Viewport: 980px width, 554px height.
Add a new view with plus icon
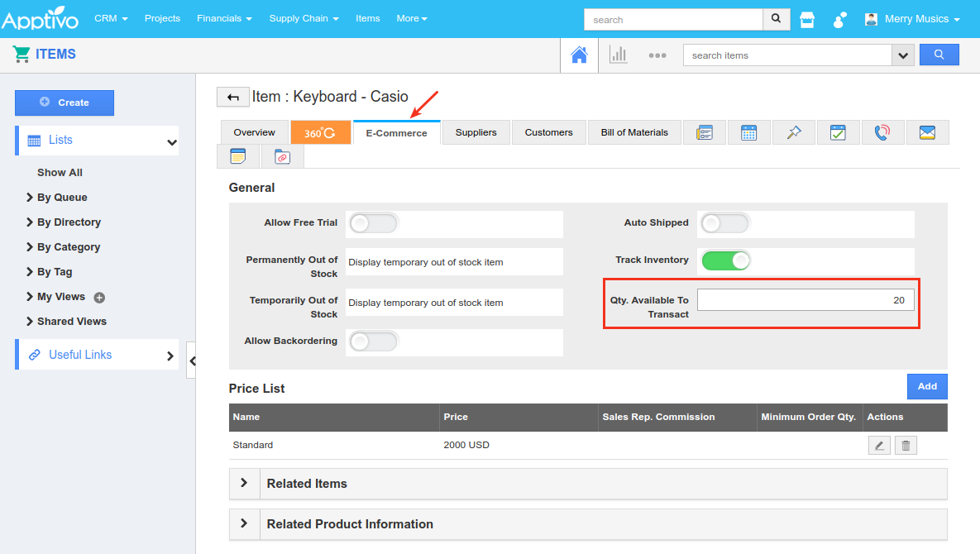pyautogui.click(x=99, y=298)
